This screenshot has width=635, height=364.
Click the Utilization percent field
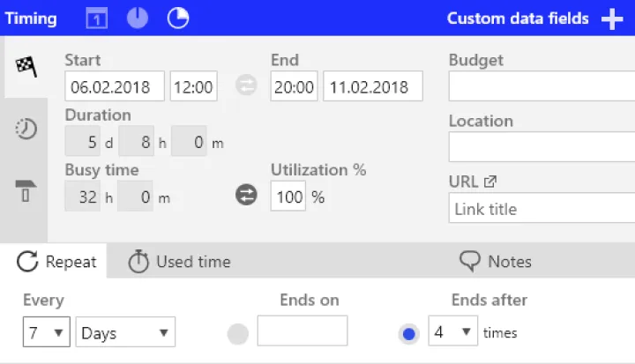tap(288, 197)
